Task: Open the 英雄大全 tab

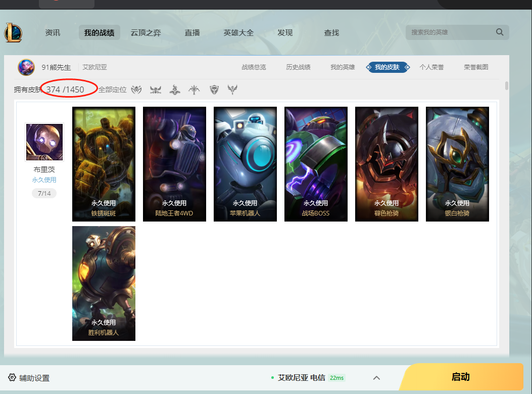Action: pyautogui.click(x=238, y=32)
